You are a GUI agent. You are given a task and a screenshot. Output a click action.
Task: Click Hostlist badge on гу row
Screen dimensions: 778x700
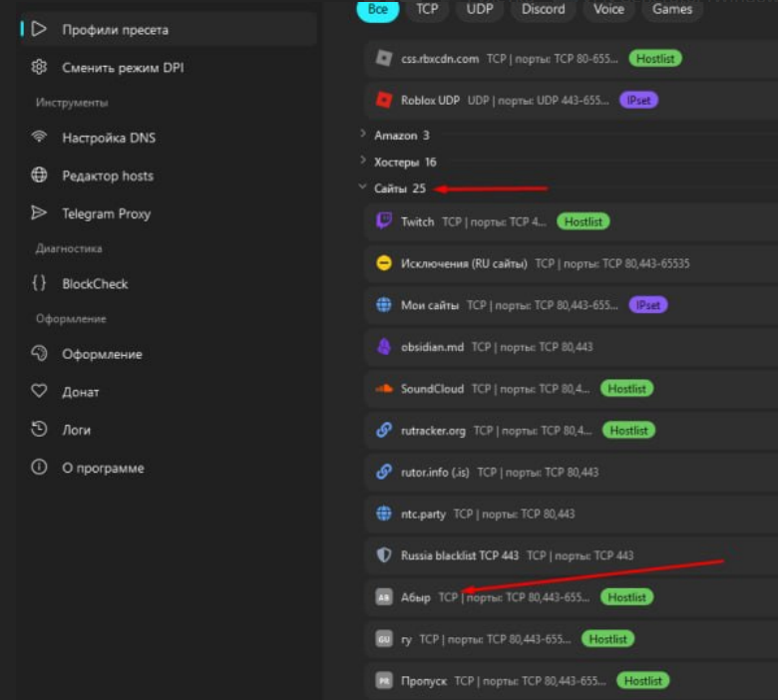[x=607, y=639]
